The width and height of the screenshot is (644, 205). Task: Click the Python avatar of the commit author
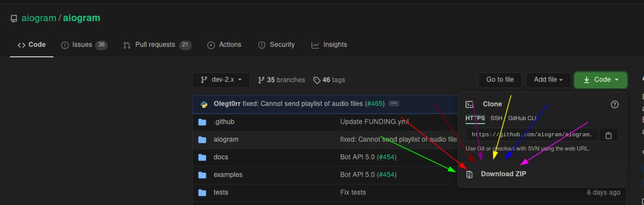(x=204, y=104)
